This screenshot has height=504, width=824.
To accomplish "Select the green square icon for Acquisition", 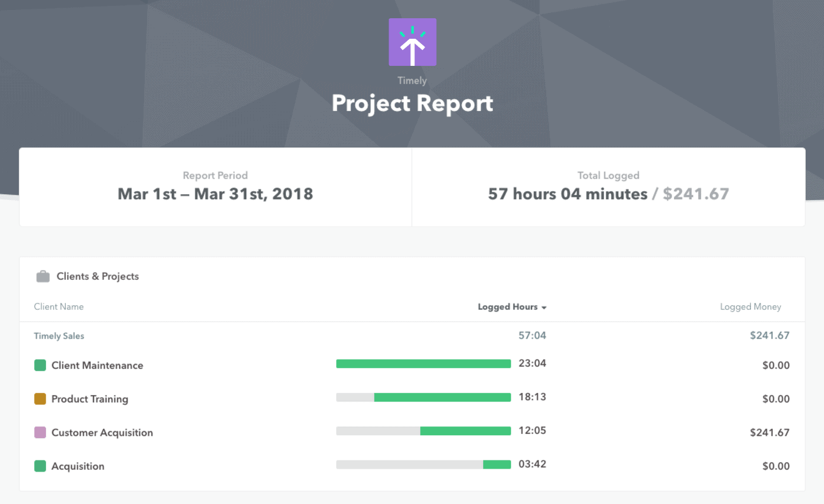I will click(39, 465).
